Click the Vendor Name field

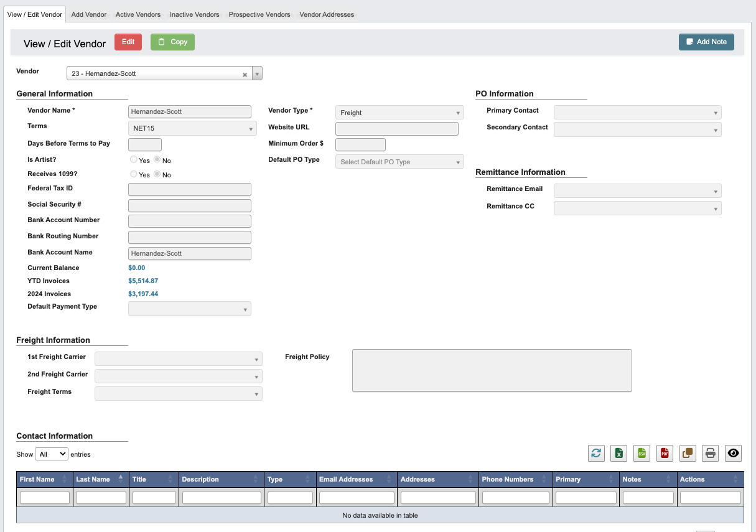[x=190, y=112]
